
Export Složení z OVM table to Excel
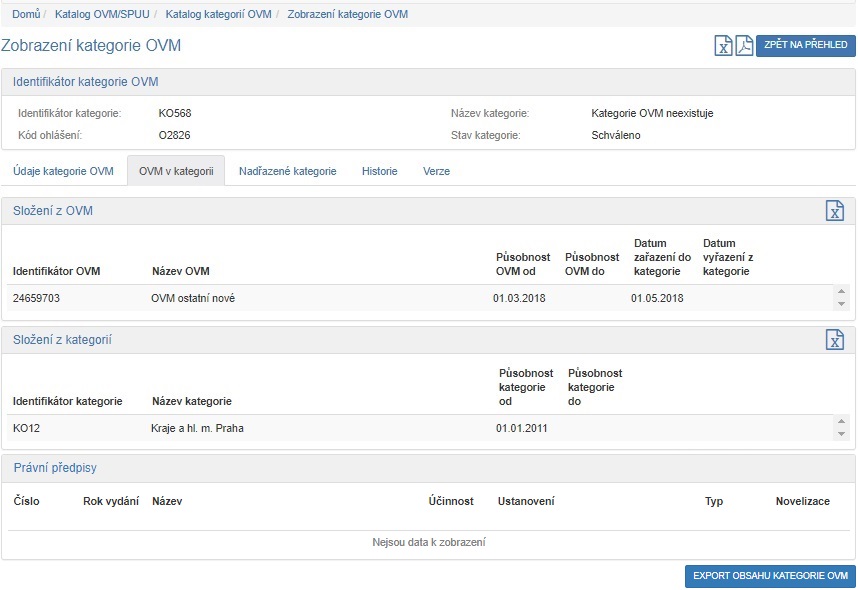834,211
